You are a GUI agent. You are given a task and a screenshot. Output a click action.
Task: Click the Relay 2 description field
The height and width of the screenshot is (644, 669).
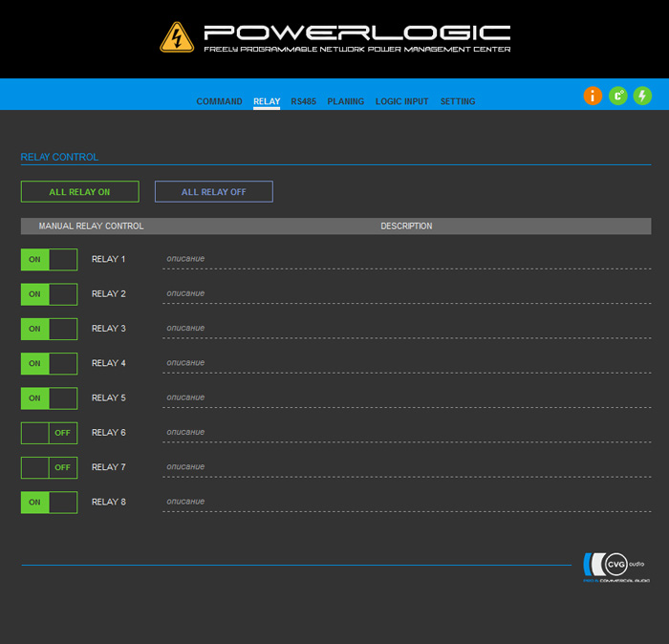point(406,294)
